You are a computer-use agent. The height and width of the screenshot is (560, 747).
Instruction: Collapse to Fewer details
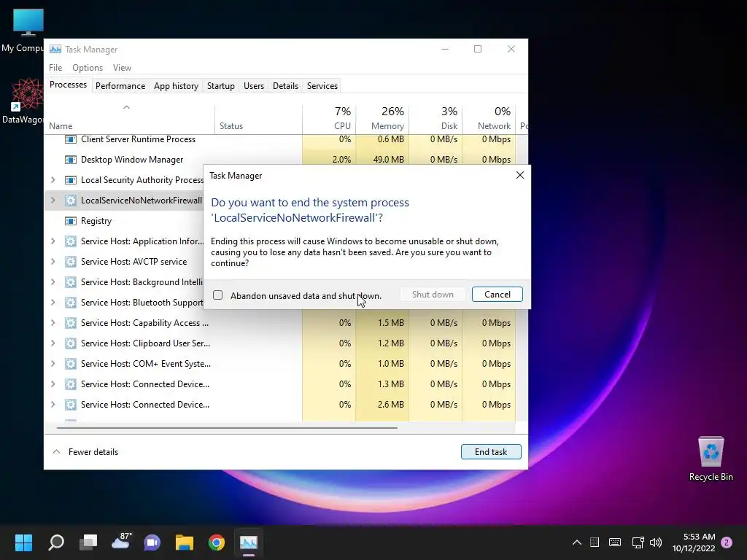(x=86, y=451)
